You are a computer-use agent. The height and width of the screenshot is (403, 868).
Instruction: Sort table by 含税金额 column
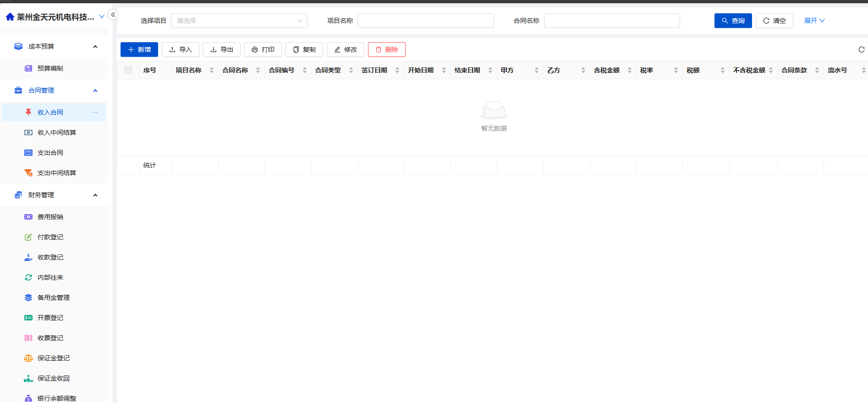click(x=630, y=70)
